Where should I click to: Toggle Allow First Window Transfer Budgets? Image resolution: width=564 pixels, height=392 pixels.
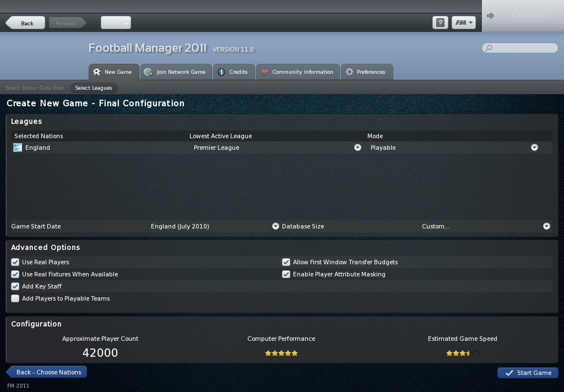[x=286, y=262]
